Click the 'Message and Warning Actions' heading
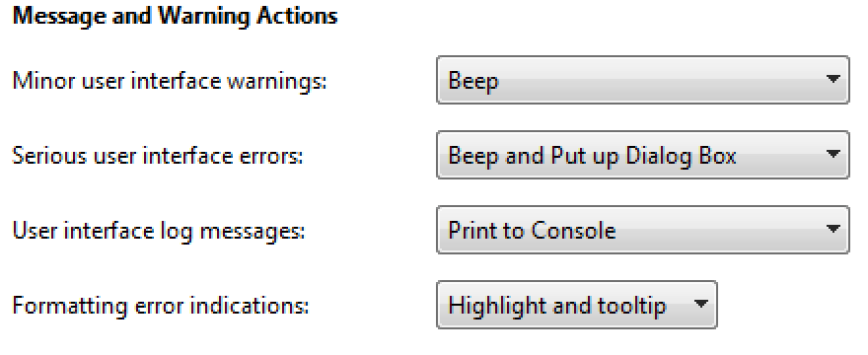868x355 pixels. click(175, 16)
